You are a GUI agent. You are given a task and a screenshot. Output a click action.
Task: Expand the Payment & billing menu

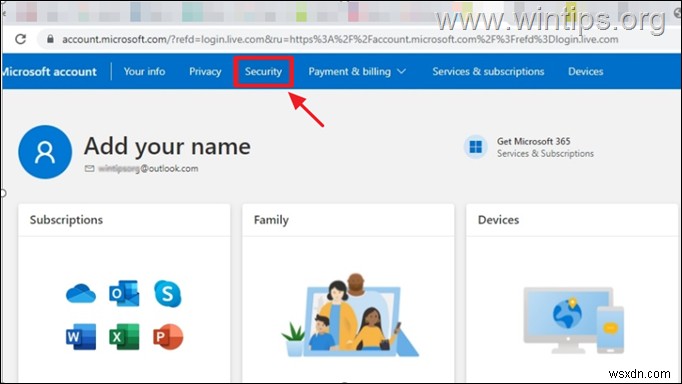[x=357, y=71]
